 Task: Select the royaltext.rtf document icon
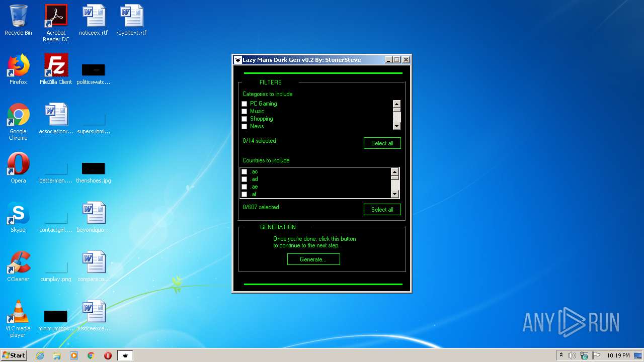(x=131, y=20)
